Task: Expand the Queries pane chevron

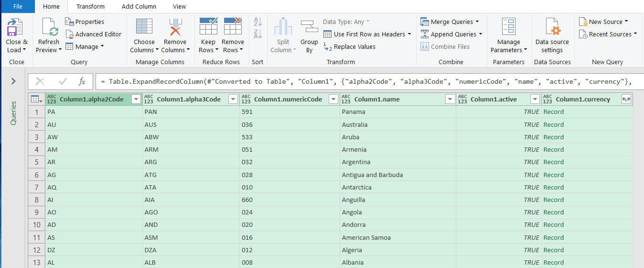Action: point(13,81)
